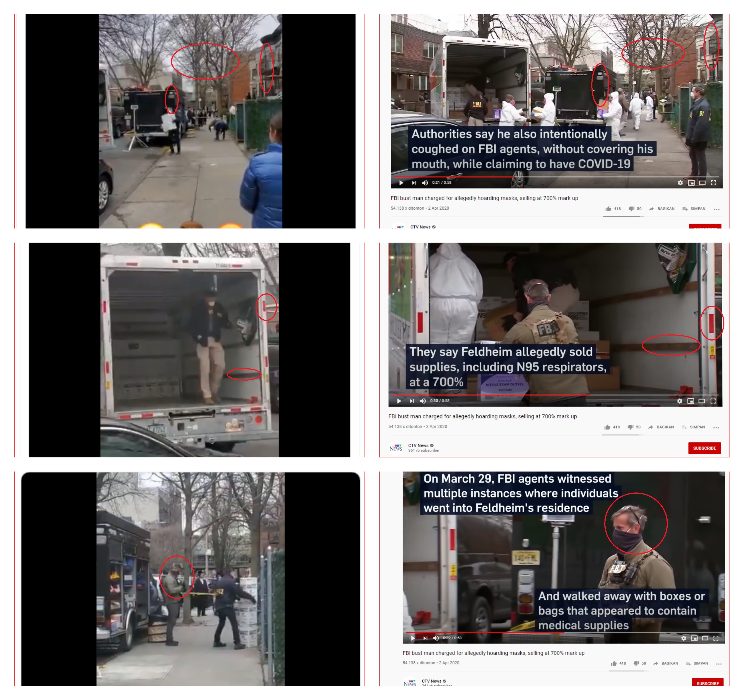Open settings gear in the 0:21 player
This screenshot has width=744, height=700.
coord(680,183)
